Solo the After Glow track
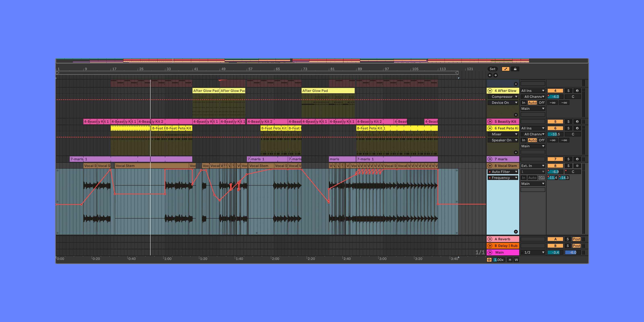 click(x=568, y=91)
